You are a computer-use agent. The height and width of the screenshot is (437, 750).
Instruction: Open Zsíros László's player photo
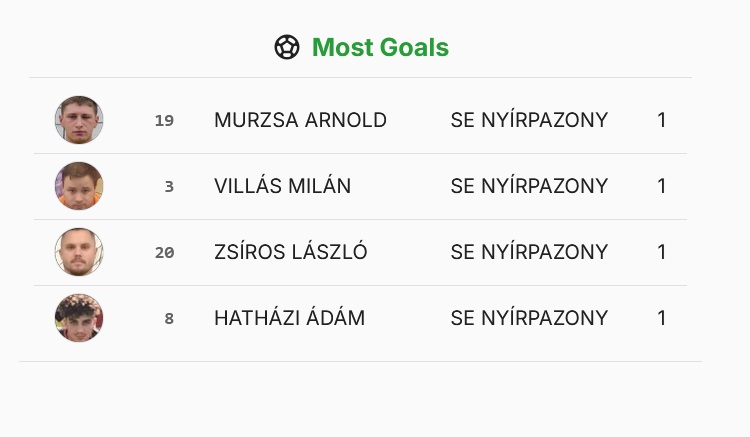click(x=79, y=252)
